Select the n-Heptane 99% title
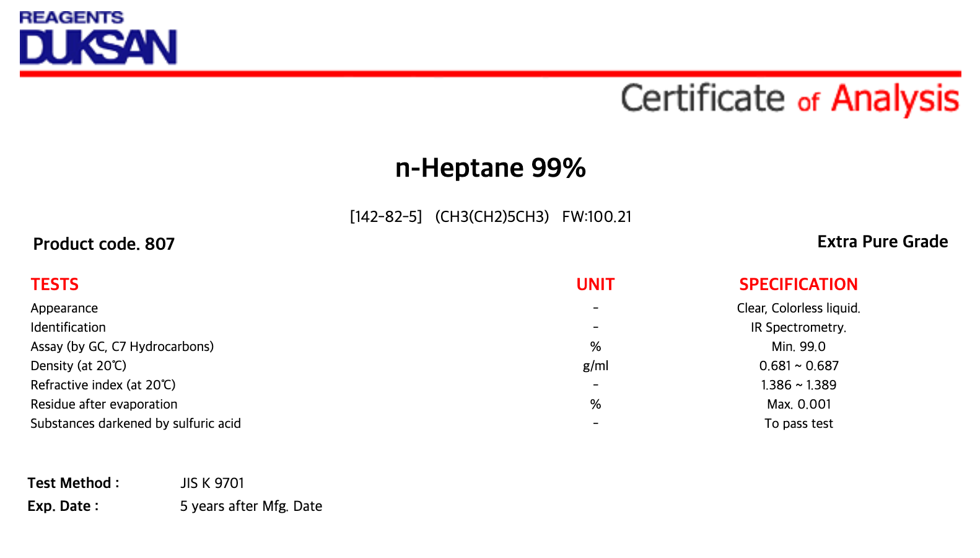 [491, 168]
